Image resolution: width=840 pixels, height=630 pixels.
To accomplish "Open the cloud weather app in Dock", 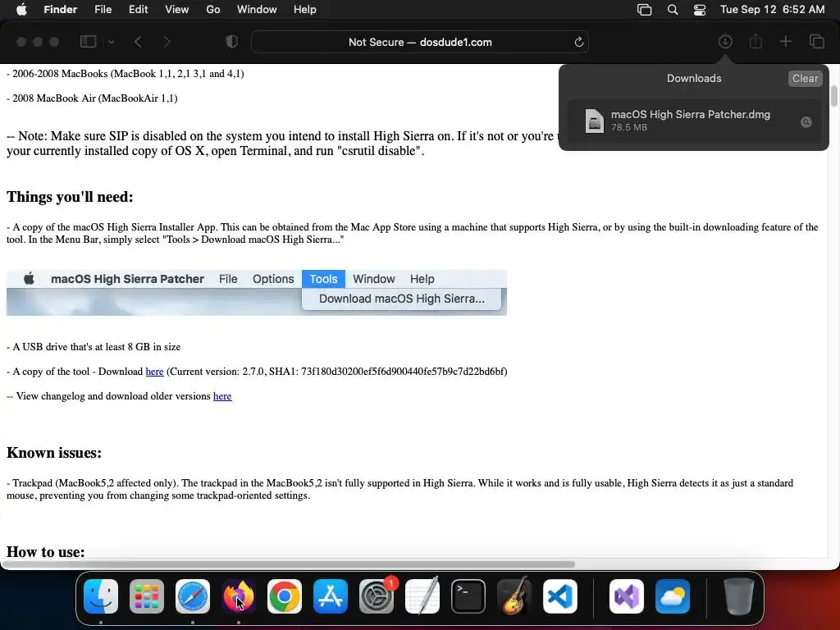I will pos(673,596).
